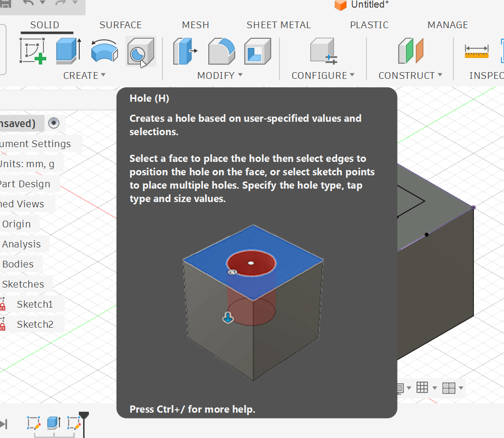Click the Sketch2 lock icon
This screenshot has height=438, width=504.
tap(2, 324)
